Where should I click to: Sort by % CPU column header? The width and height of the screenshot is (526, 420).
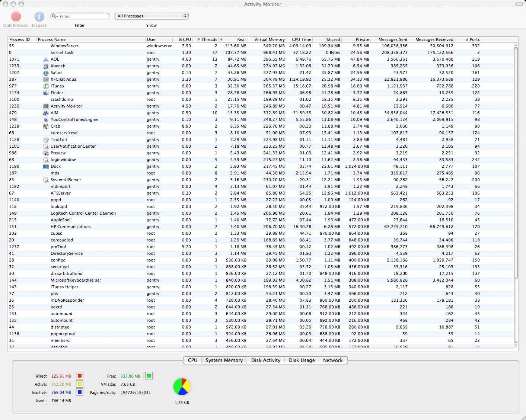(x=182, y=39)
